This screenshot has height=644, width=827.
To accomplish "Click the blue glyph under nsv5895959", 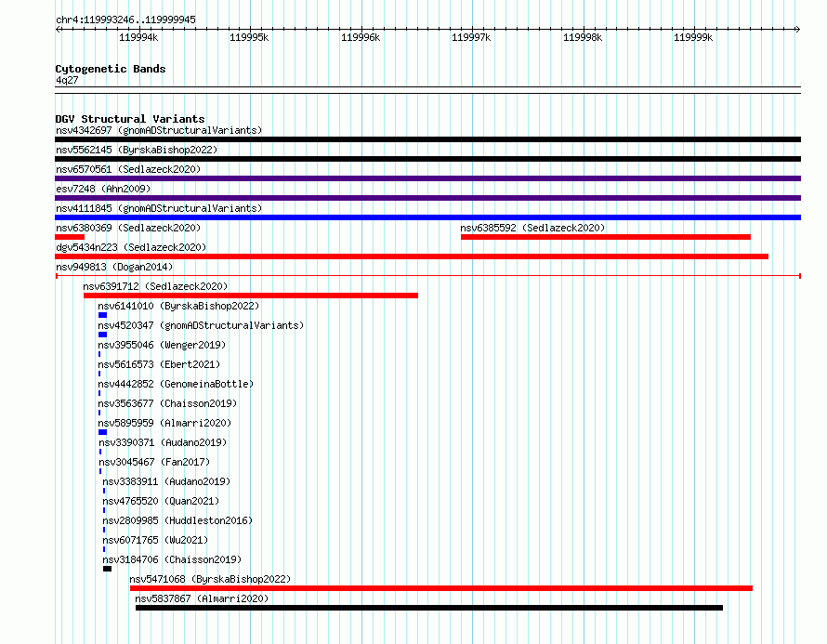I will [102, 432].
